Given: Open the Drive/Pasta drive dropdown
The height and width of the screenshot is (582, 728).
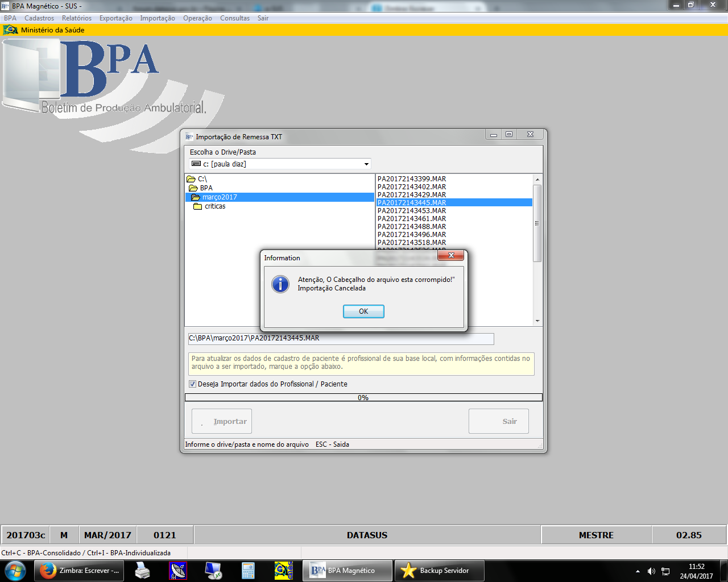Looking at the screenshot, I should [x=366, y=164].
